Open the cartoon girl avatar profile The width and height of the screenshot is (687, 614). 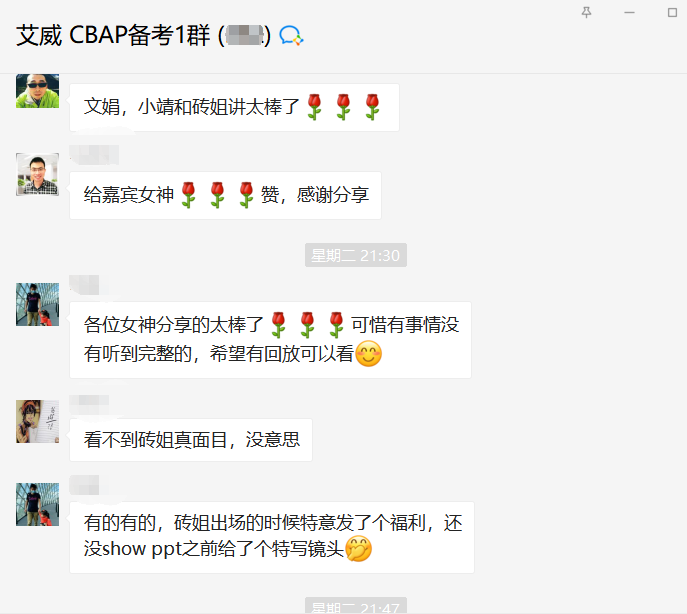tap(37, 421)
